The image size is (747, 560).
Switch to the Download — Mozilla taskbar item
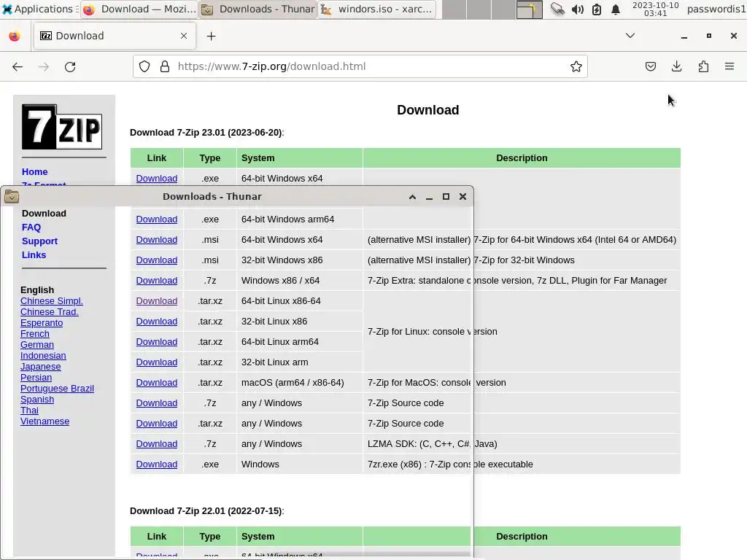coord(139,9)
